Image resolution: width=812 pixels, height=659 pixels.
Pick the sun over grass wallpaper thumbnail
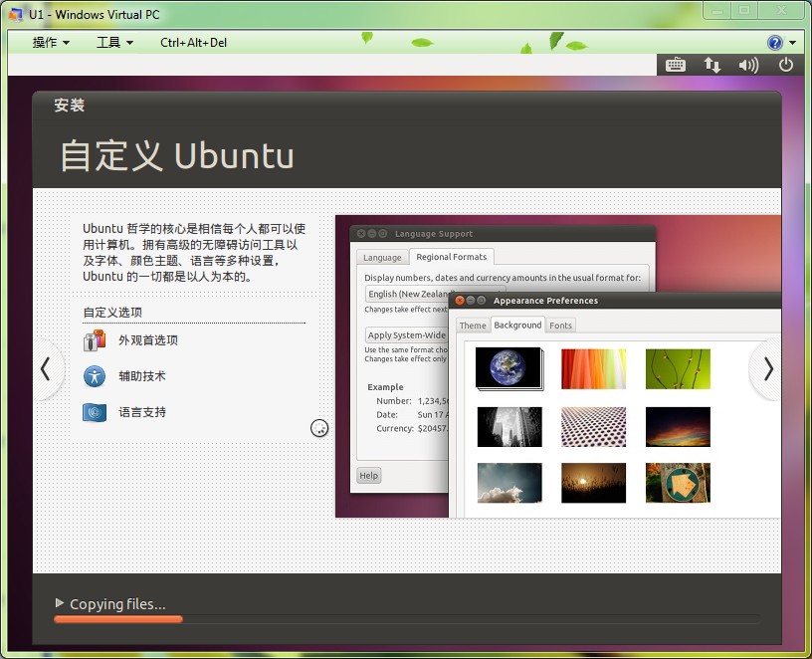tap(593, 483)
